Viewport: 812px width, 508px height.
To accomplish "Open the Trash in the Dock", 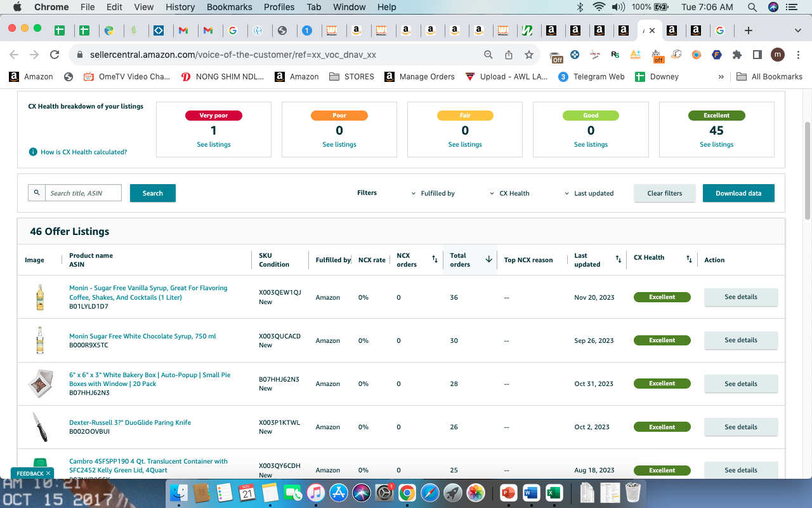I will pos(633,493).
